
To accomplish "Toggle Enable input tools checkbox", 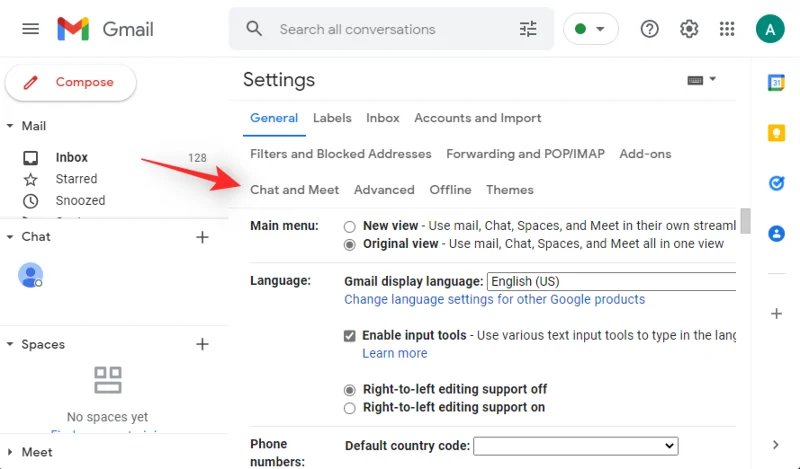I will point(349,336).
